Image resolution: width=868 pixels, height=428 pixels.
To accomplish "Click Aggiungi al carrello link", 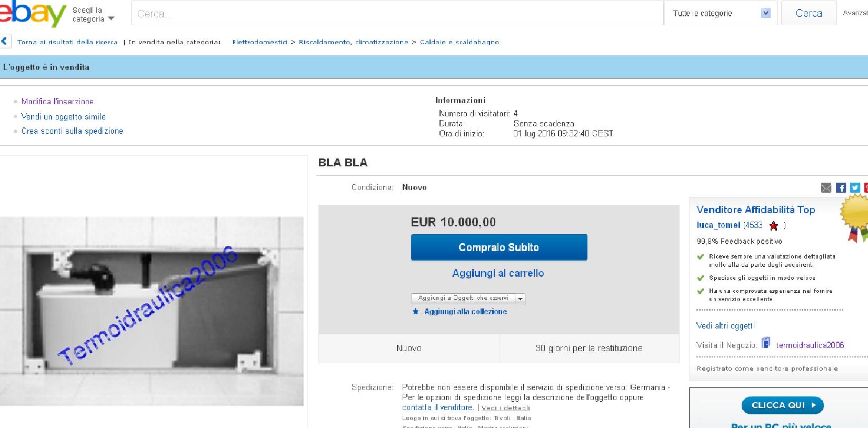I will tap(498, 273).
